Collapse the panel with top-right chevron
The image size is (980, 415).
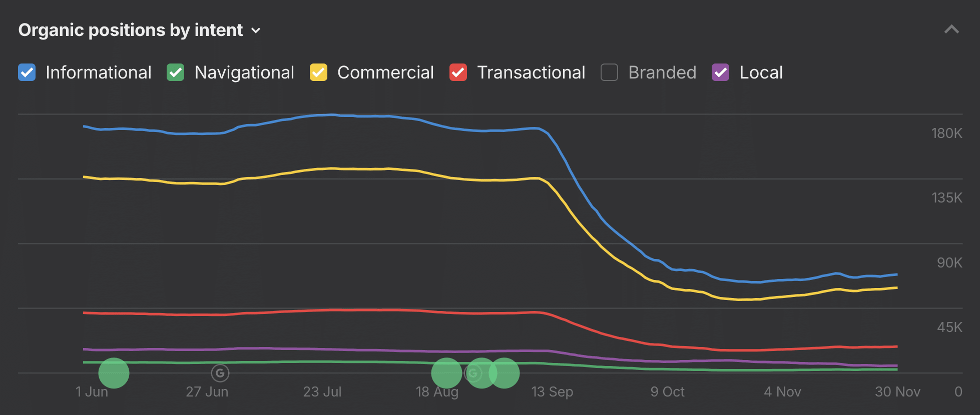pos(951,30)
